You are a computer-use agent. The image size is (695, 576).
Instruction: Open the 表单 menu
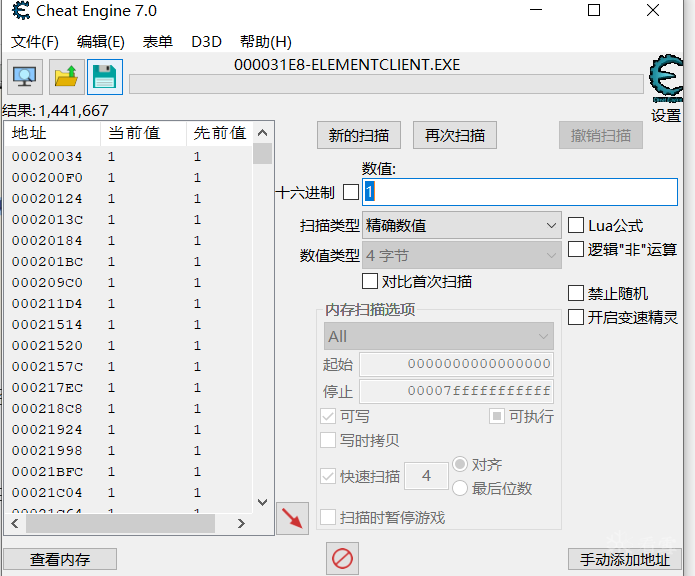point(158,42)
